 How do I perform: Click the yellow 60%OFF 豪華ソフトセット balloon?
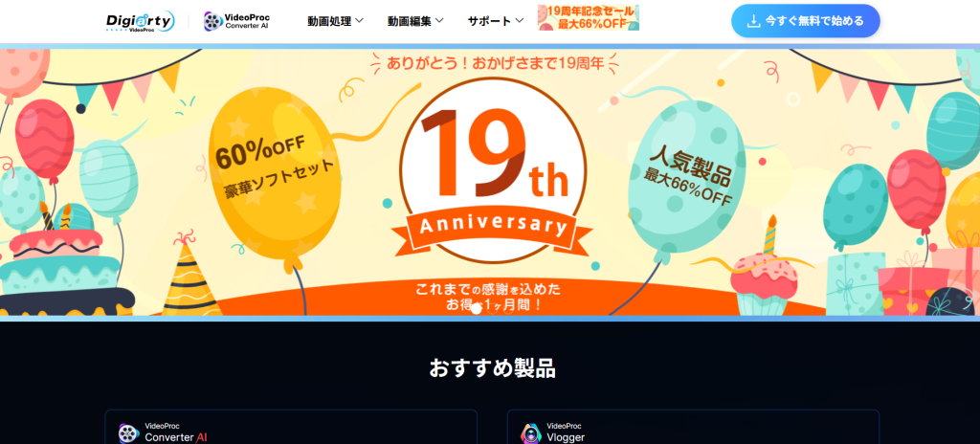click(275, 173)
